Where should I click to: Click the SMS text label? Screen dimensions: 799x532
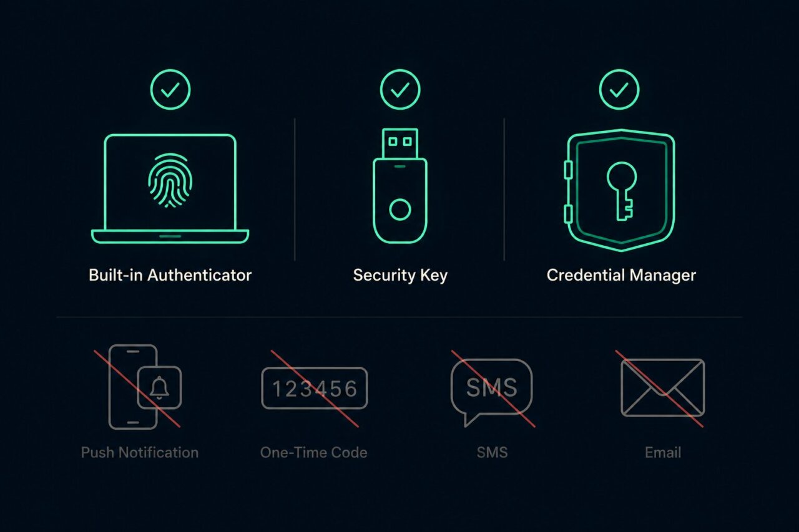[x=492, y=452]
